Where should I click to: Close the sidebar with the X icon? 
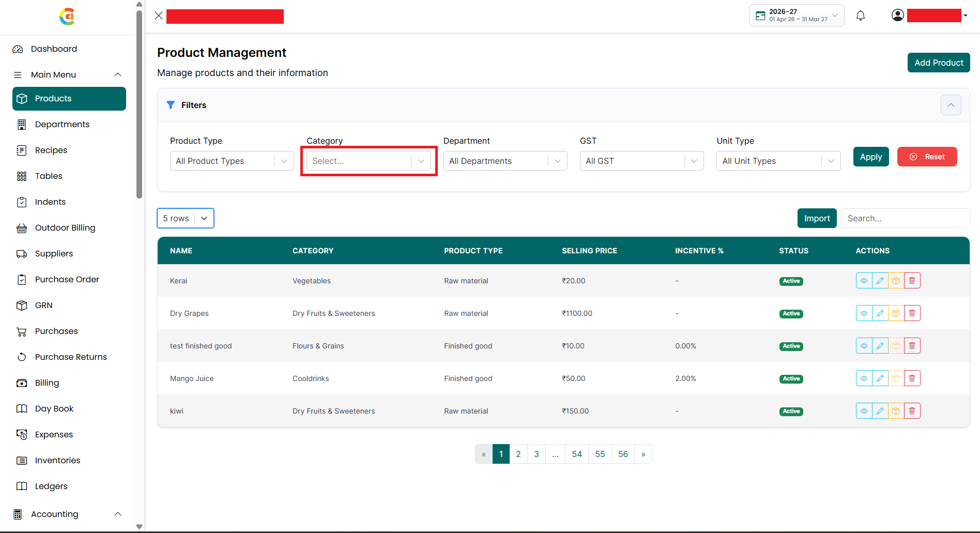[159, 16]
